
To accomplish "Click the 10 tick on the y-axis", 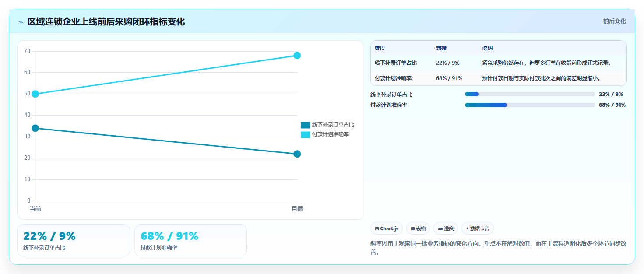I will (27, 179).
